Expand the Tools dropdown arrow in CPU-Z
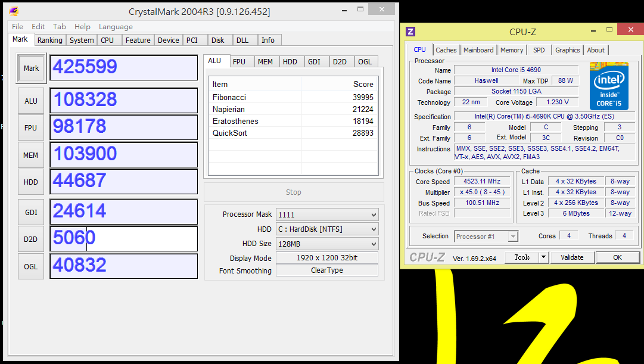This screenshot has height=364, width=644. pyautogui.click(x=543, y=257)
